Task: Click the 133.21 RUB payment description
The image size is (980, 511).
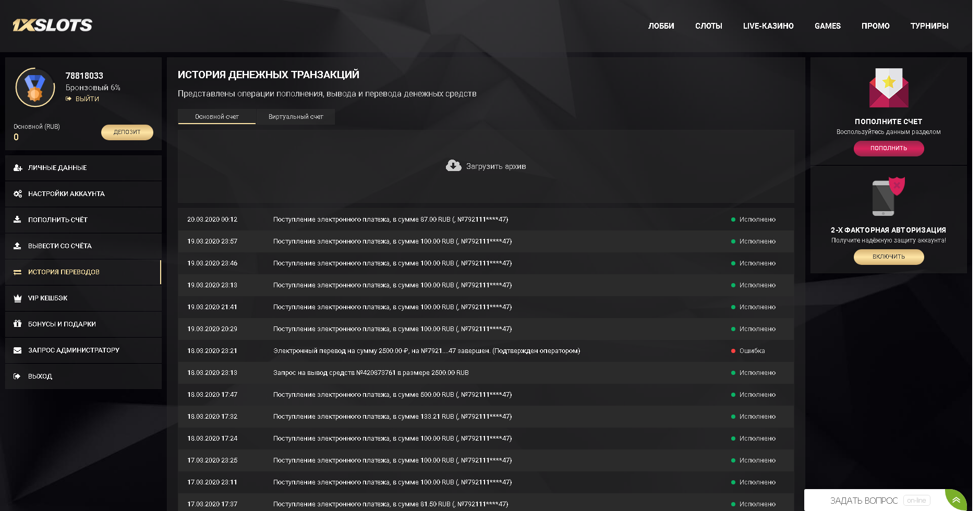Action: [x=393, y=417]
